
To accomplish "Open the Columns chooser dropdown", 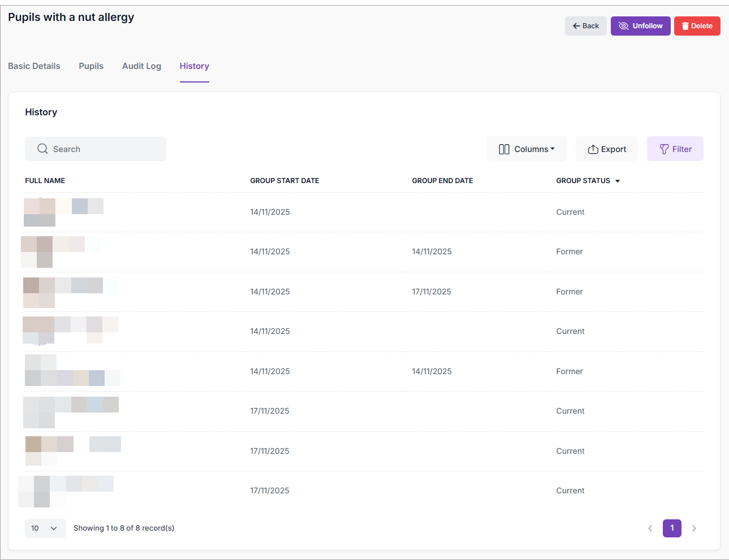I will (526, 149).
